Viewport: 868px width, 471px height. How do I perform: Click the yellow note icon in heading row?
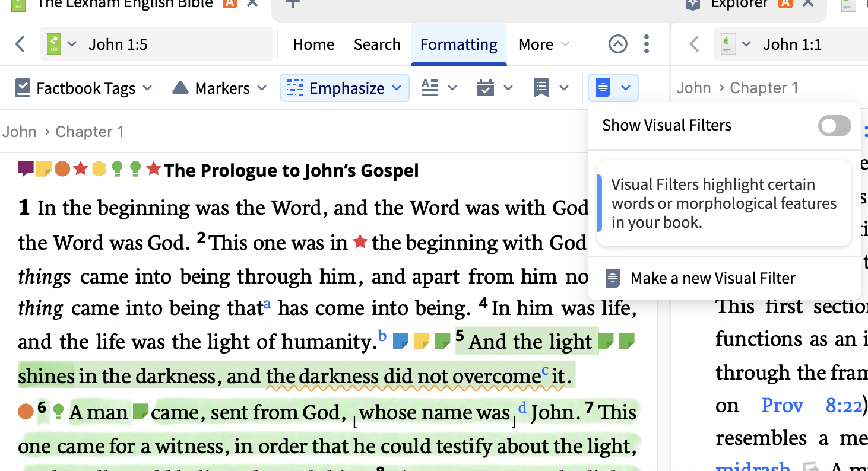pos(44,170)
